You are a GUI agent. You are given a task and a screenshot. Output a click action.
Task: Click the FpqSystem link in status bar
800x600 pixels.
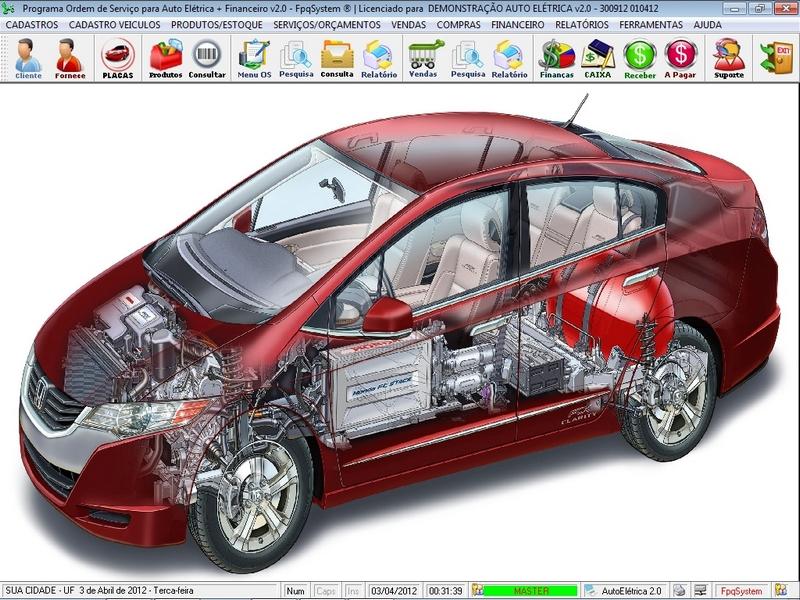click(741, 591)
